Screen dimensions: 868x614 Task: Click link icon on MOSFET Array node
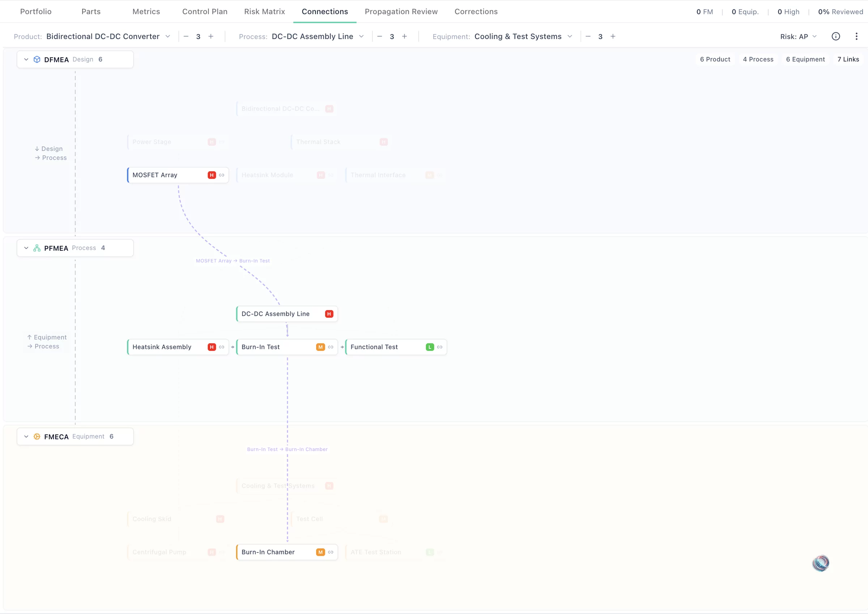222,175
